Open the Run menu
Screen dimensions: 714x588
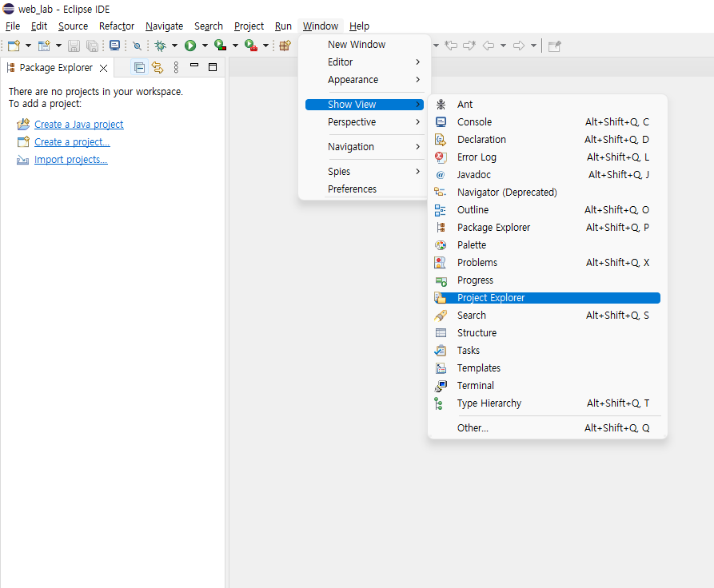(283, 26)
